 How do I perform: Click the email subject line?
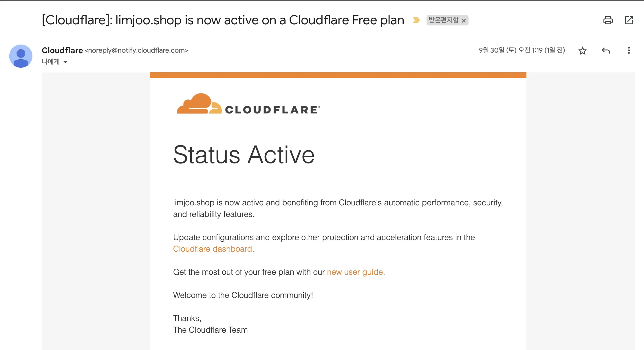(223, 20)
